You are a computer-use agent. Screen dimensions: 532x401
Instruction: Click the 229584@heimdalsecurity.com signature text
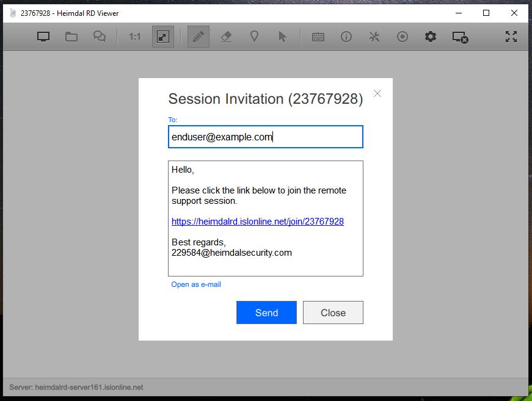(x=231, y=253)
